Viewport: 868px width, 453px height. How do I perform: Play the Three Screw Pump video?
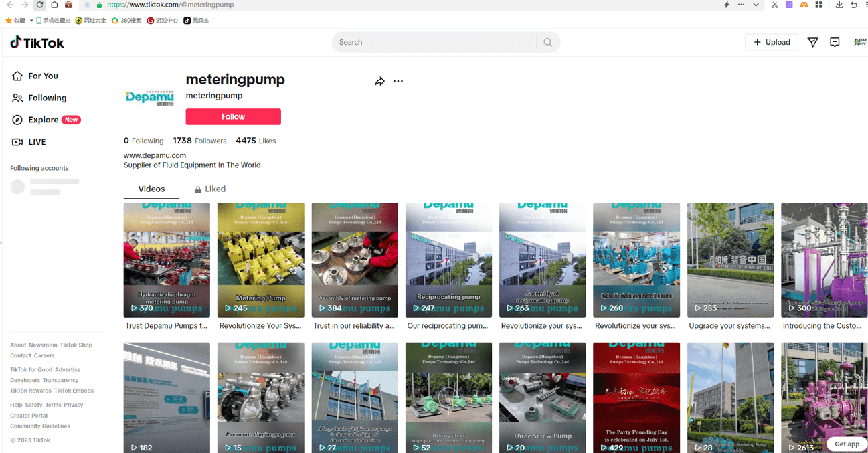pos(542,397)
